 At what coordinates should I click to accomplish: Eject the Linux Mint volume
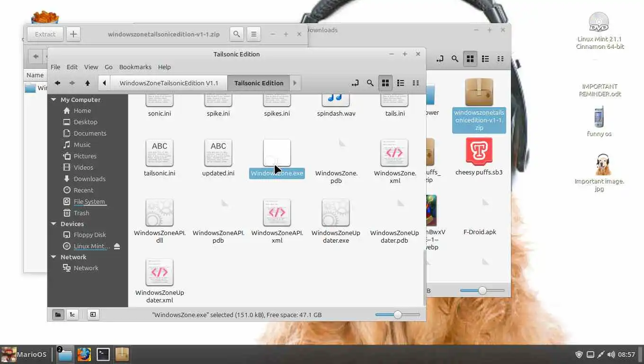point(117,246)
